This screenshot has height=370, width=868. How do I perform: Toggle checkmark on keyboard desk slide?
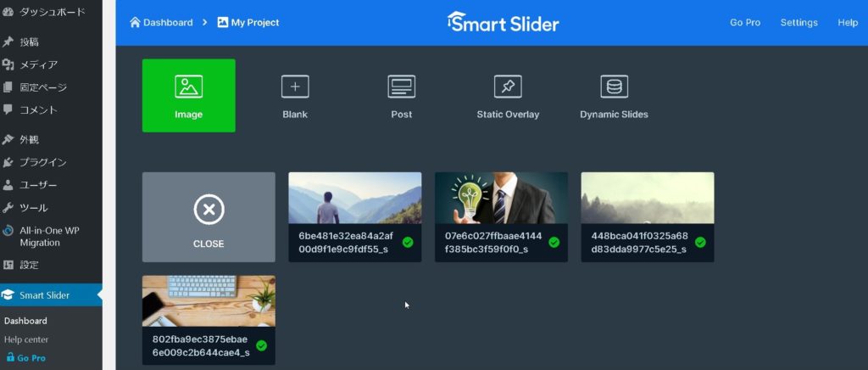click(261, 345)
